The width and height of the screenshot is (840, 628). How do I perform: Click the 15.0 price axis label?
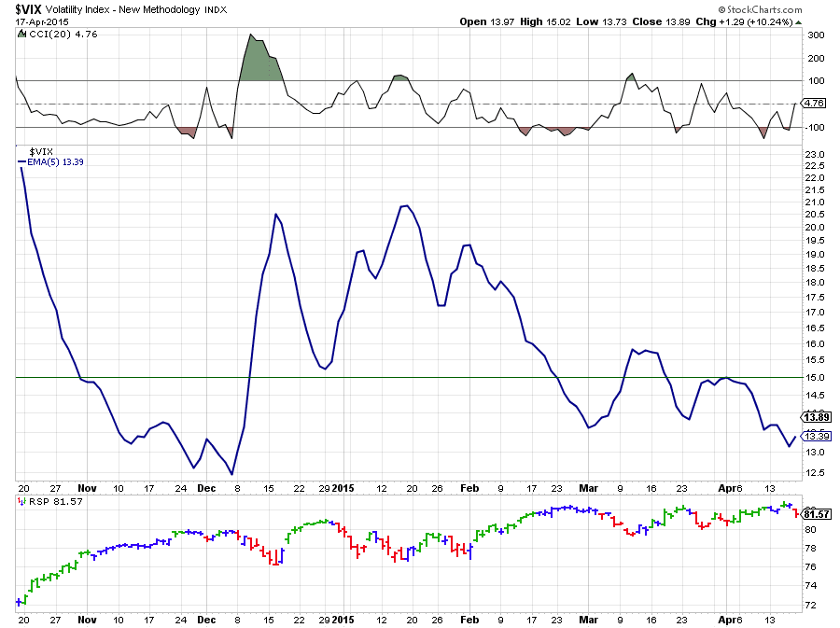[x=815, y=377]
